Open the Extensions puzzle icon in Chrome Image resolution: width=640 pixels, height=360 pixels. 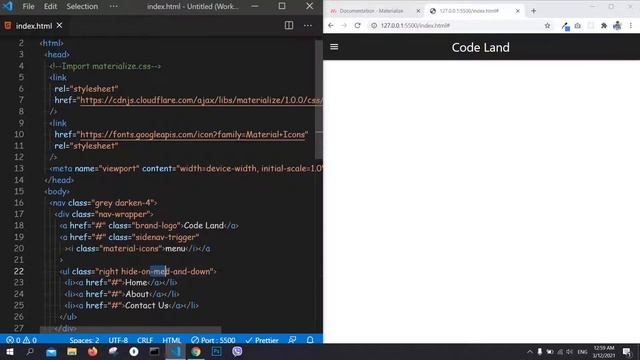pyautogui.click(x=604, y=26)
